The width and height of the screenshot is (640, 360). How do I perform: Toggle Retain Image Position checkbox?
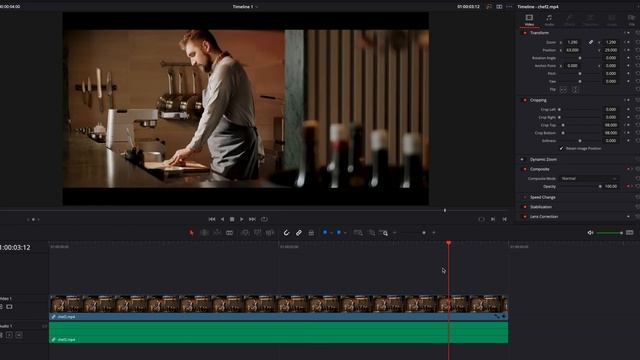pyautogui.click(x=562, y=149)
